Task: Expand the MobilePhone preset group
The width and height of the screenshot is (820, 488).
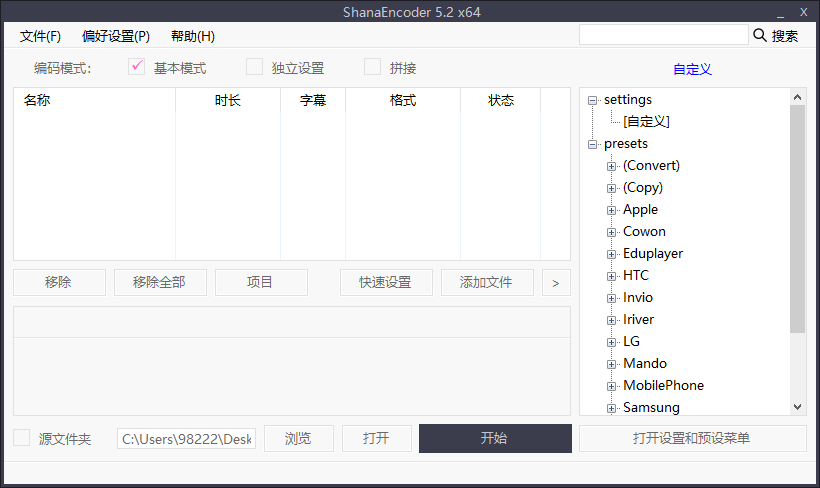Action: pos(612,386)
